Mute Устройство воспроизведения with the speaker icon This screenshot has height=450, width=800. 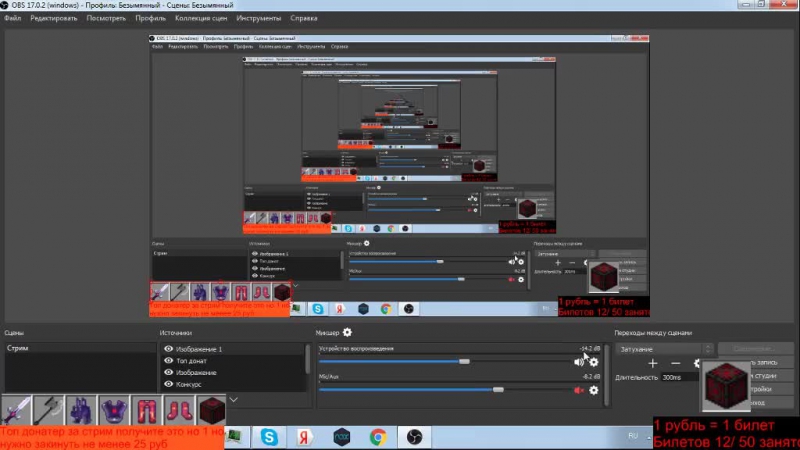coord(579,362)
